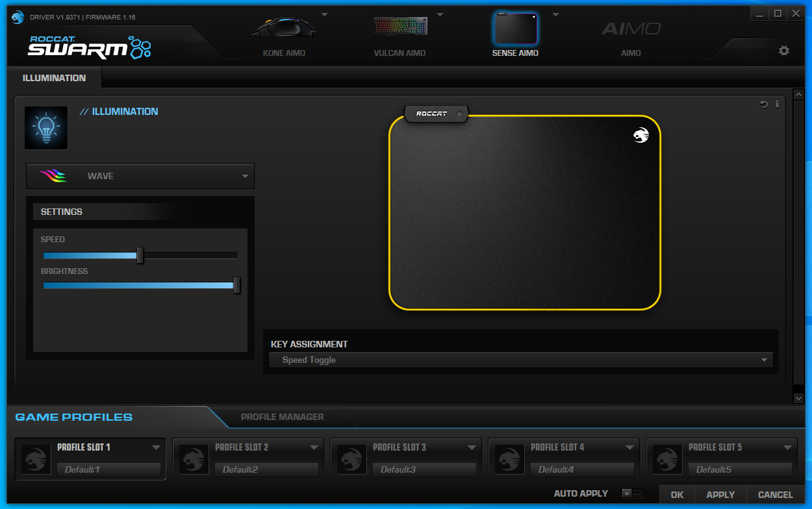The image size is (812, 509).
Task: Expand Profile Slot 3 dropdown arrow
Action: click(x=472, y=447)
